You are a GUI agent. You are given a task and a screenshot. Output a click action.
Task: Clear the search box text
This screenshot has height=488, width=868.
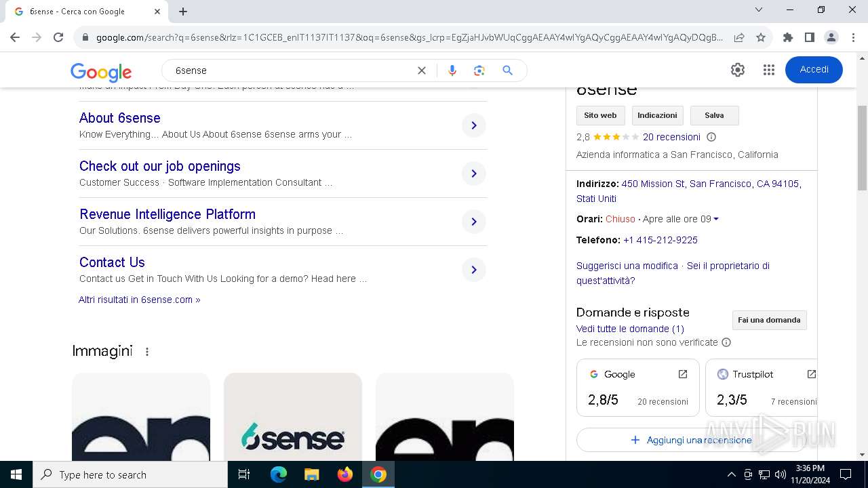click(x=422, y=70)
